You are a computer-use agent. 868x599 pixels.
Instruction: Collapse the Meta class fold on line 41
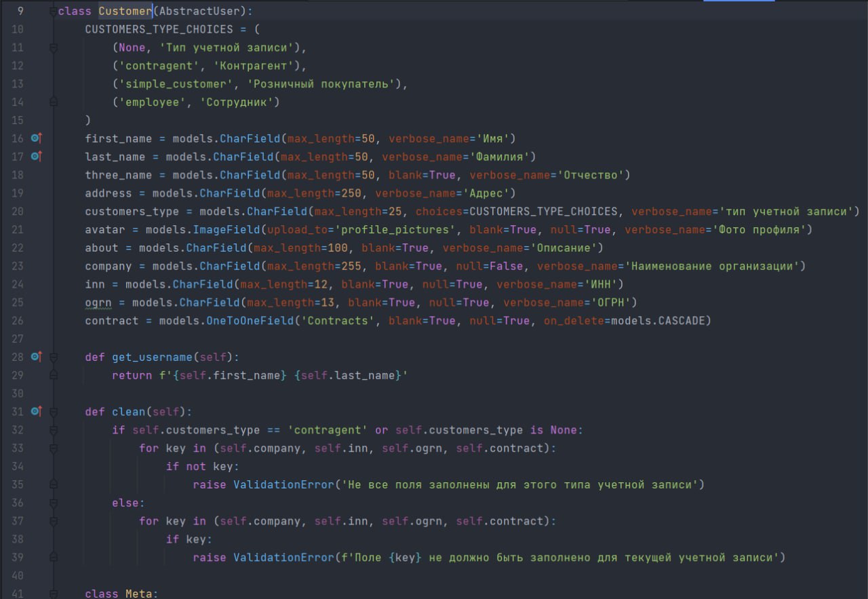(54, 594)
